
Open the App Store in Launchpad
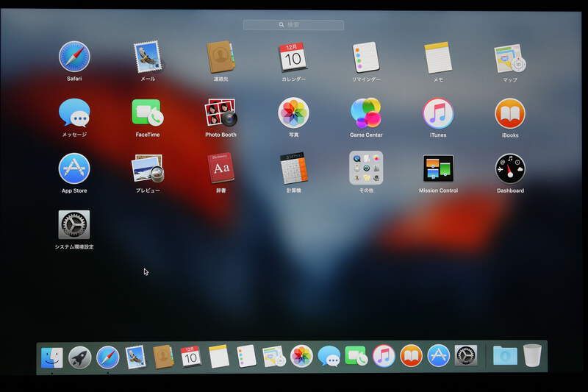(74, 168)
